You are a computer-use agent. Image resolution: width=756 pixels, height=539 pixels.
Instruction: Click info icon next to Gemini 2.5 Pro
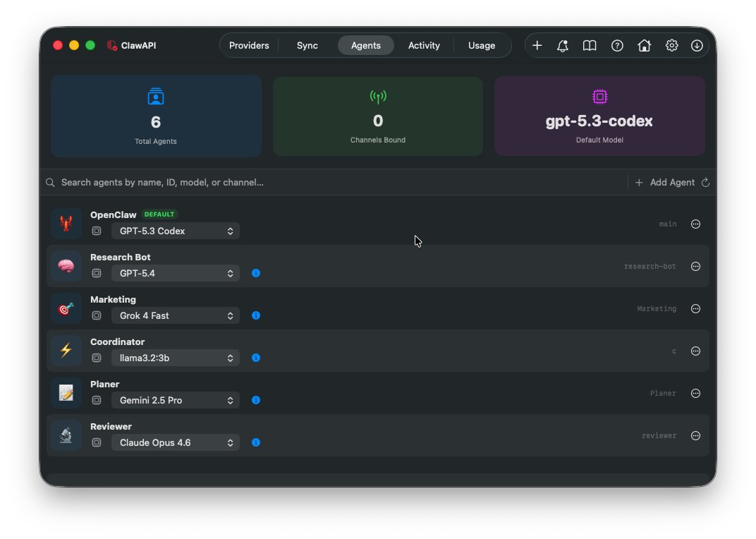[256, 400]
